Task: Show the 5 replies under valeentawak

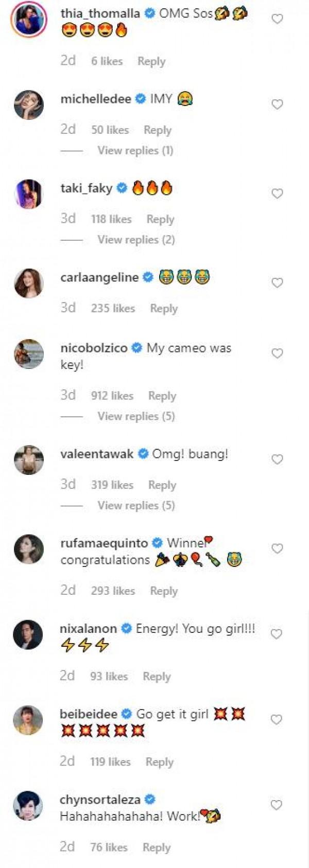Action: (x=136, y=505)
